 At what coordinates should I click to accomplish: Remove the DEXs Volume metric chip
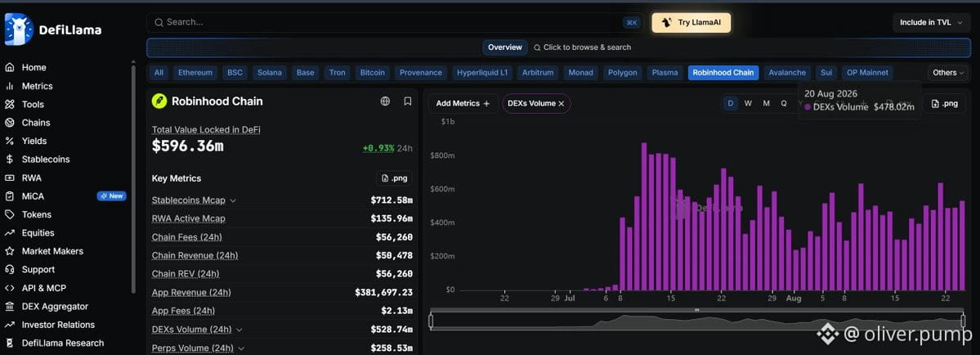coord(562,104)
